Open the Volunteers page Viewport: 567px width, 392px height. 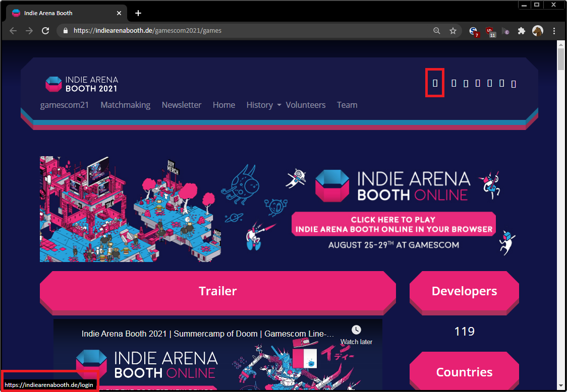pos(306,105)
